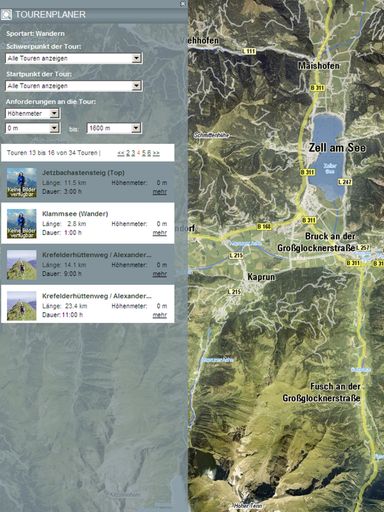384x512 pixels.
Task: Open the maximum value dropdown showing 1600 m
Action: click(x=114, y=128)
